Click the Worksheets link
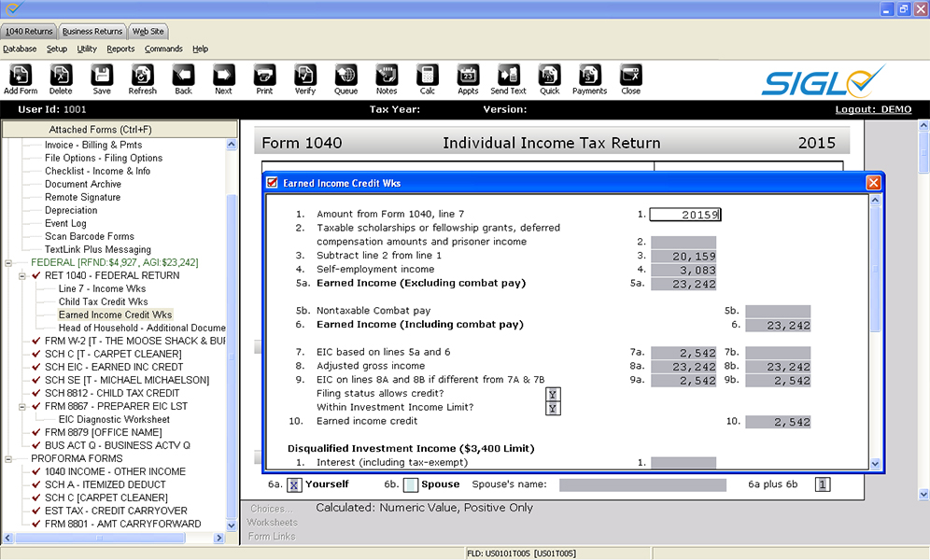This screenshot has height=560, width=930. 273,522
